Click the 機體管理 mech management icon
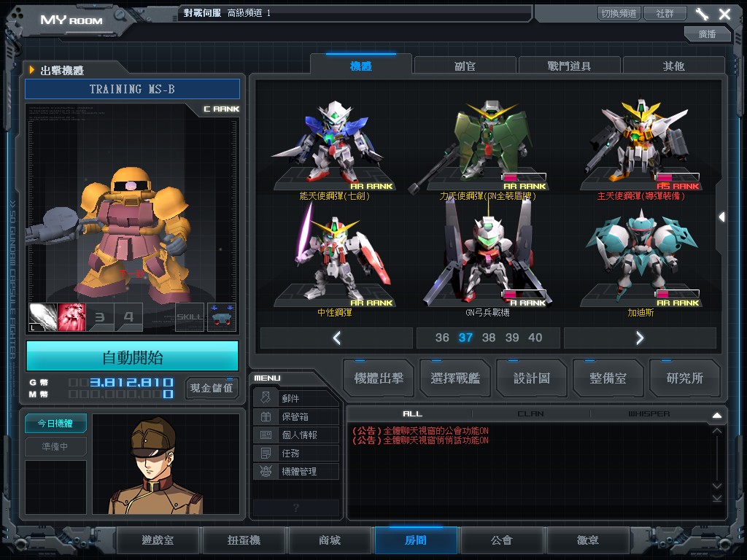This screenshot has width=747, height=560. 266,471
